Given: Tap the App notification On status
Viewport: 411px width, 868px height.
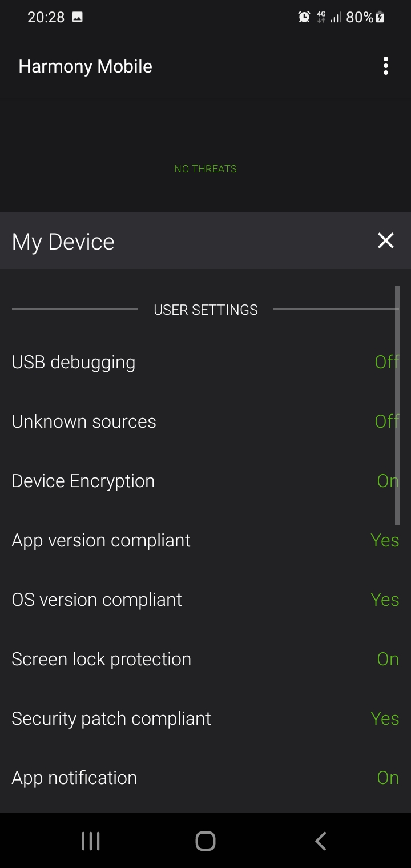Looking at the screenshot, I should [388, 778].
